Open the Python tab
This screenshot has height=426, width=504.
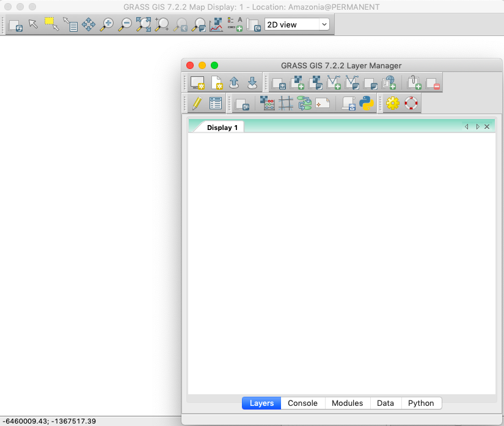(421, 403)
